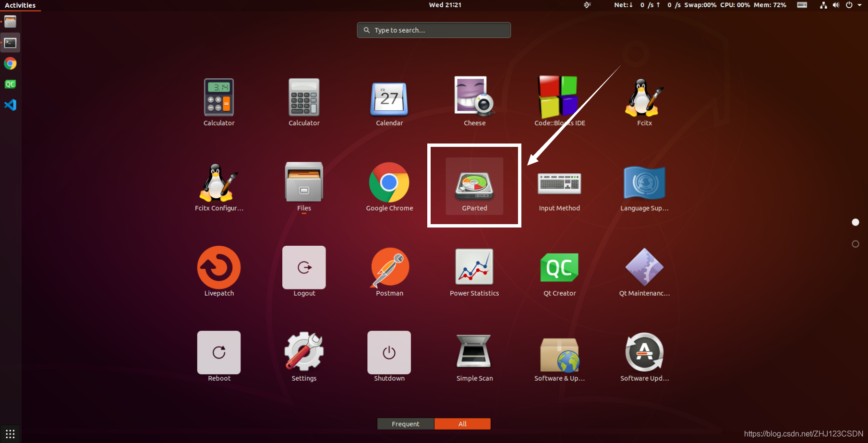Select the first apps page indicator
The image size is (868, 443).
tap(855, 222)
